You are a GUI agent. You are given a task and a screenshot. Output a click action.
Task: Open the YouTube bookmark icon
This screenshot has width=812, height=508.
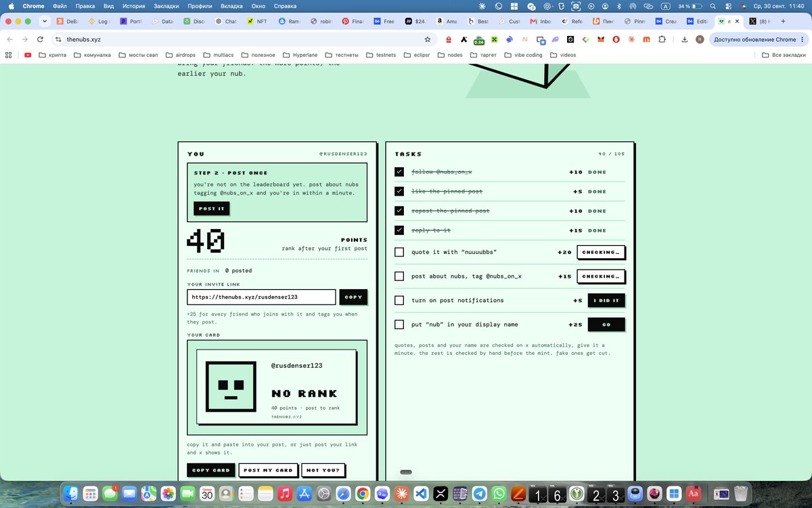point(28,55)
